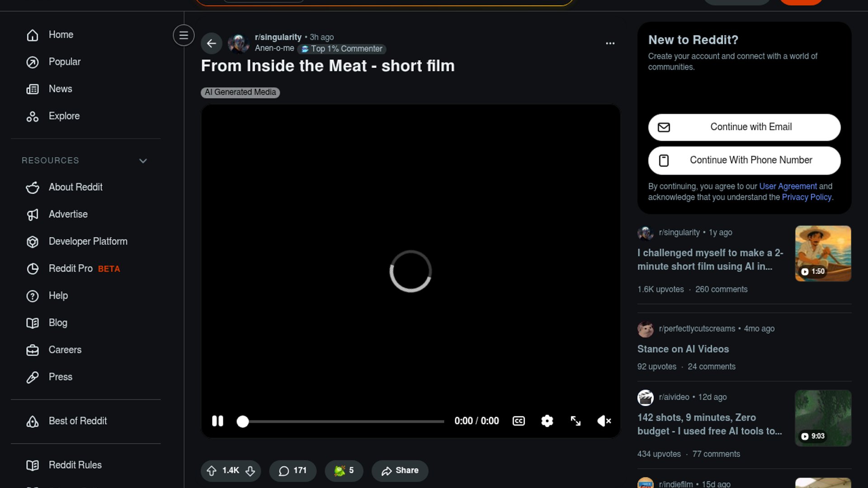Collapse the sidebar with the hamburger icon

184,35
